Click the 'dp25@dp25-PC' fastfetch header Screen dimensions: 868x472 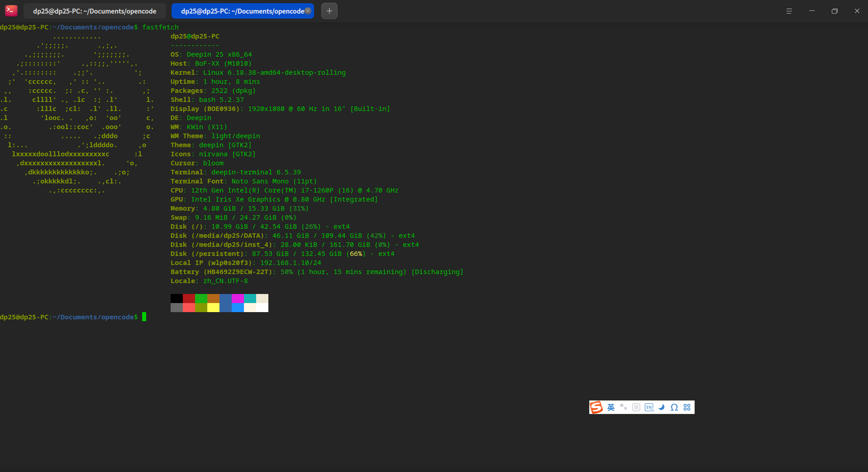(x=195, y=36)
